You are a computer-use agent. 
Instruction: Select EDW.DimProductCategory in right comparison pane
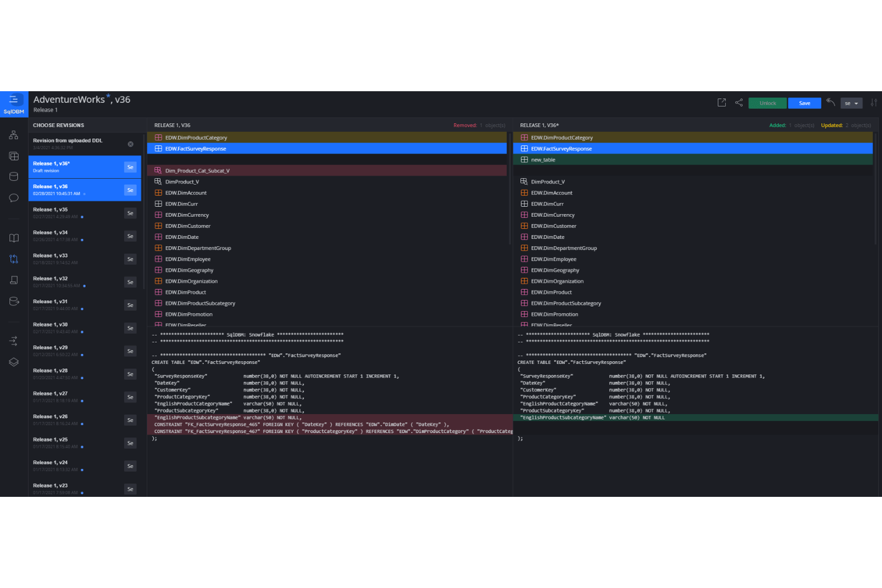pos(693,138)
